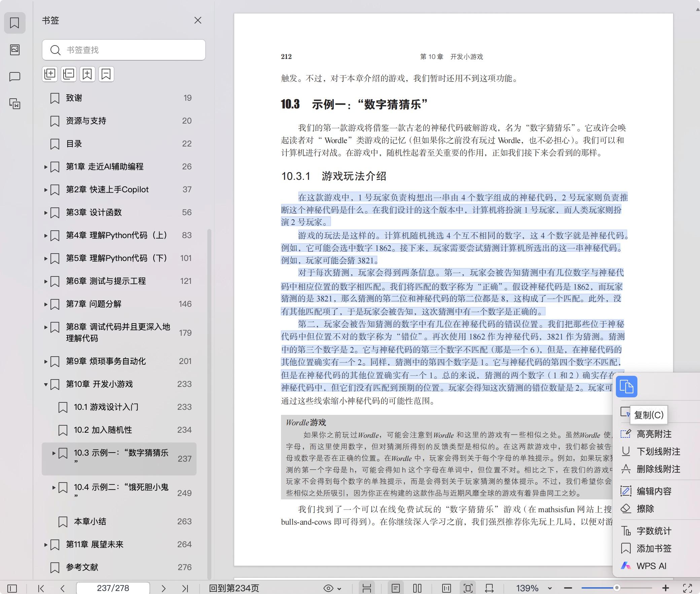700x594 pixels.
Task: Click the expand all bookmarks icon
Action: click(x=50, y=74)
